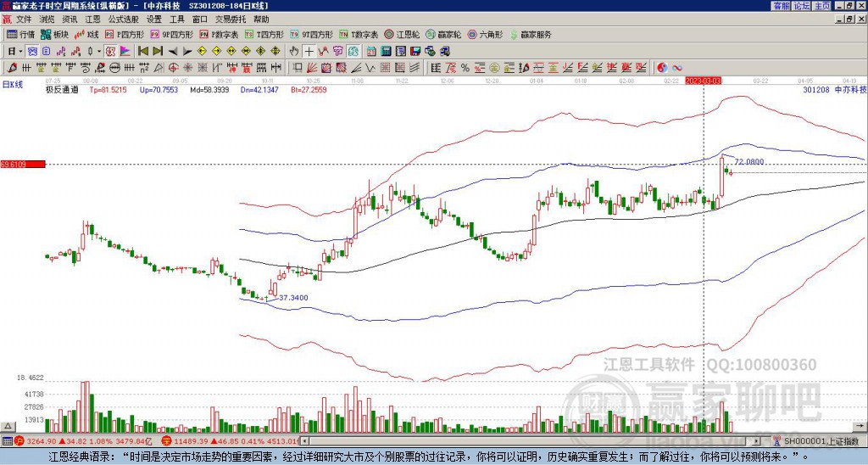Click the SH000001 上证指数 status entry
The height and width of the screenshot is (465, 868).
822,441
